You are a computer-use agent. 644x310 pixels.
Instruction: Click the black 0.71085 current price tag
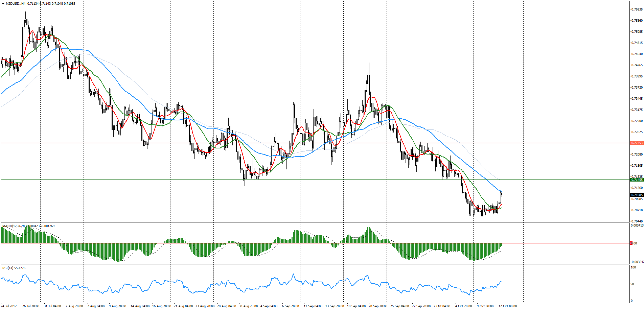(x=637, y=195)
